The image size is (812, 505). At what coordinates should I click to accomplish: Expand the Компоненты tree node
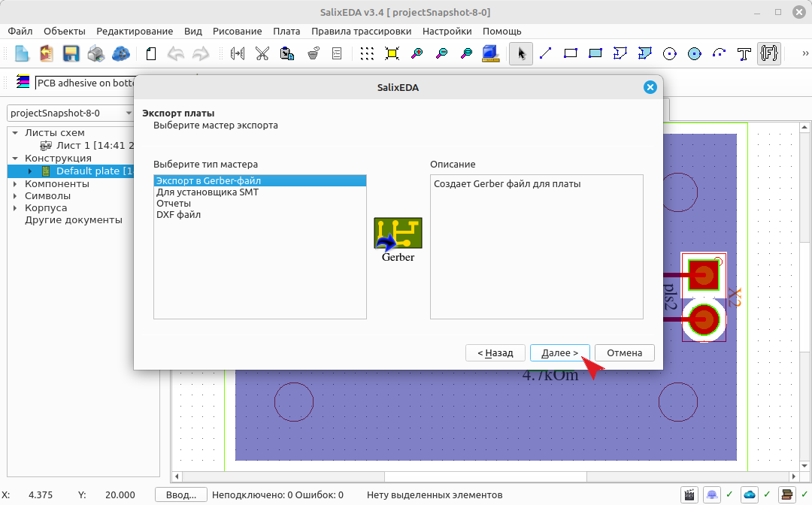pos(15,183)
